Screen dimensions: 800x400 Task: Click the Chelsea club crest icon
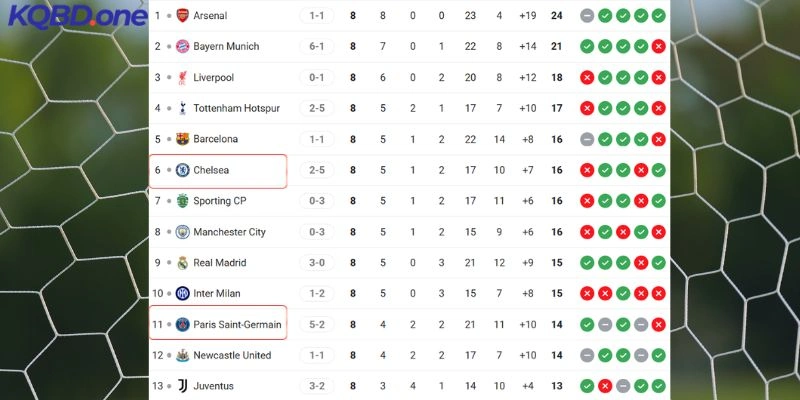coord(182,171)
